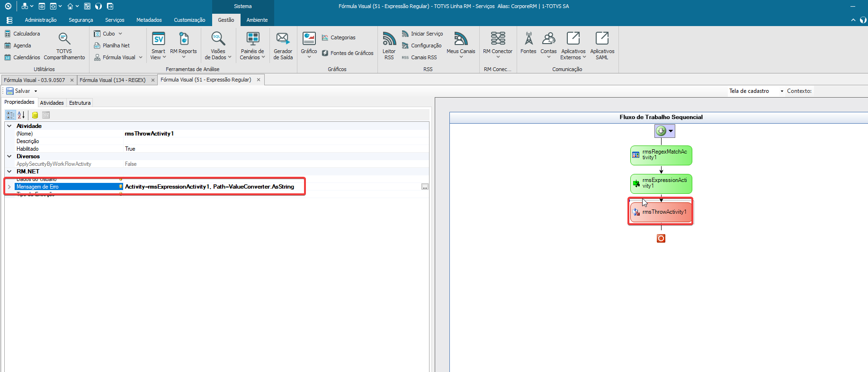
Task: Open the Segurança ribbon tab
Action: point(81,20)
